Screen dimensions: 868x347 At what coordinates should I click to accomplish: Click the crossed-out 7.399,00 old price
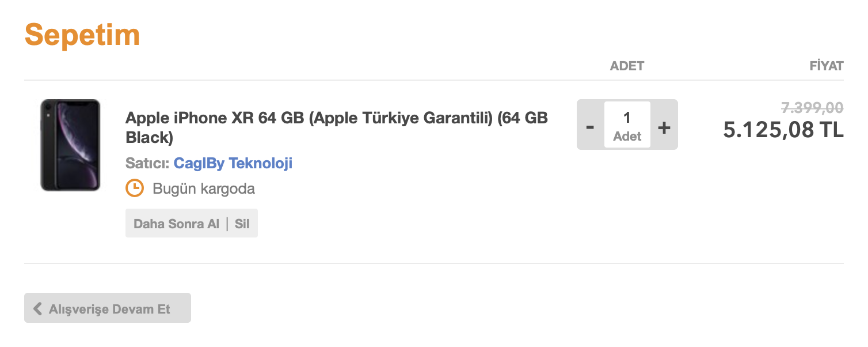812,108
